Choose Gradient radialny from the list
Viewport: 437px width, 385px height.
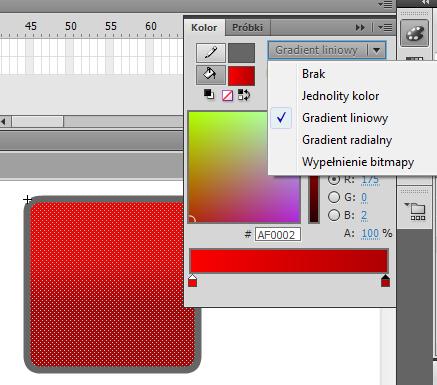(347, 140)
